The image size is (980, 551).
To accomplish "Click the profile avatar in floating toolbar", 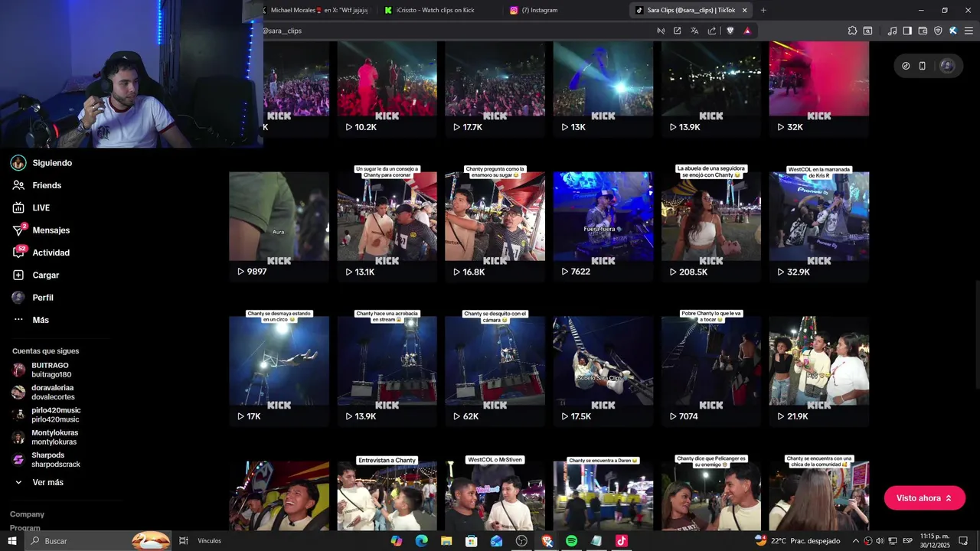I will point(947,66).
